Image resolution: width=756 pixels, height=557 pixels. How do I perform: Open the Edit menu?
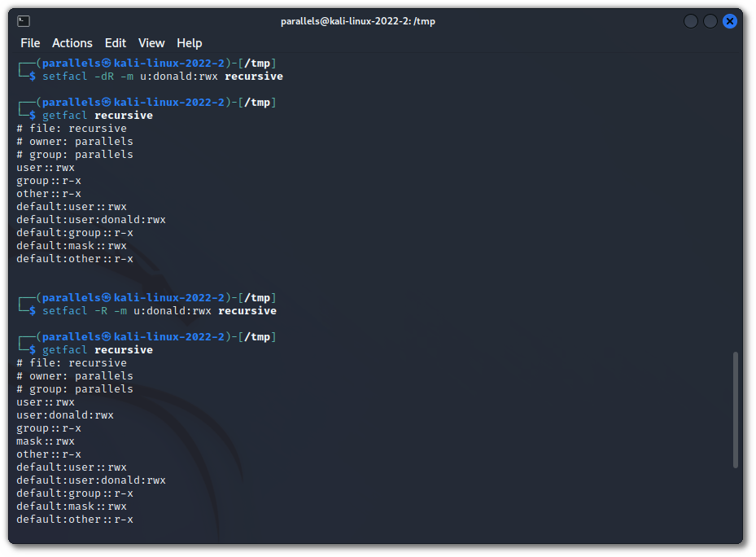[x=116, y=43]
